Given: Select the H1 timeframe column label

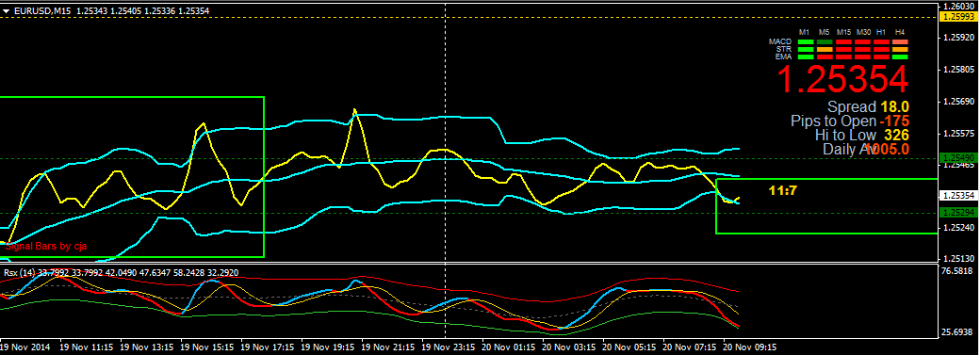Looking at the screenshot, I should (881, 32).
